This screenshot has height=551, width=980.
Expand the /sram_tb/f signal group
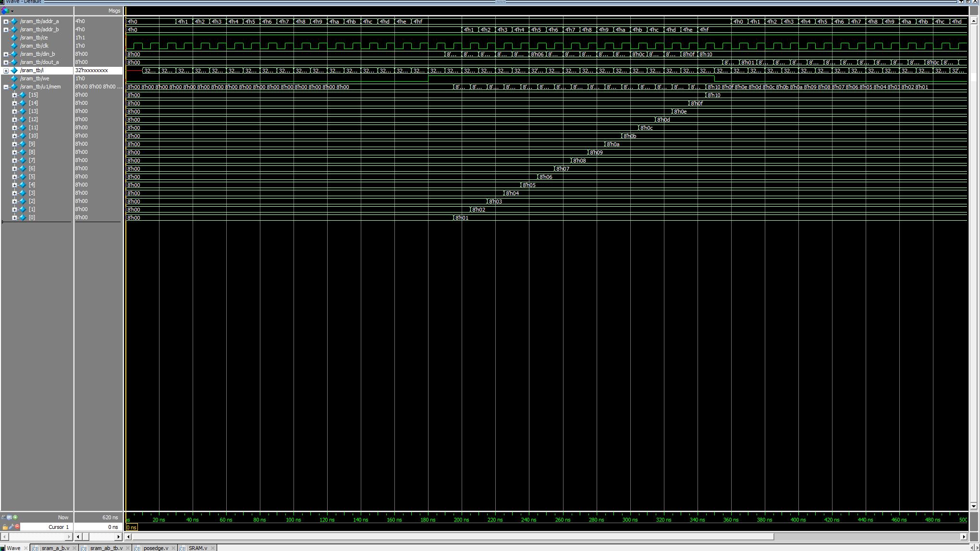(x=5, y=70)
